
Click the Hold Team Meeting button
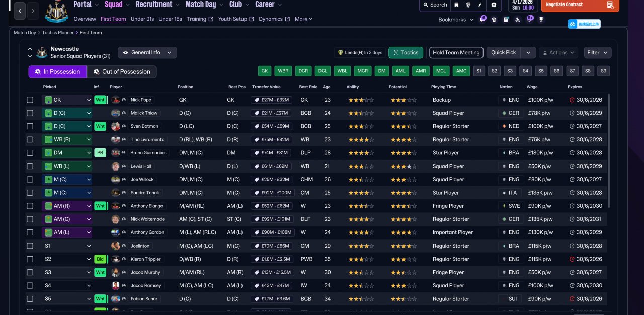456,52
